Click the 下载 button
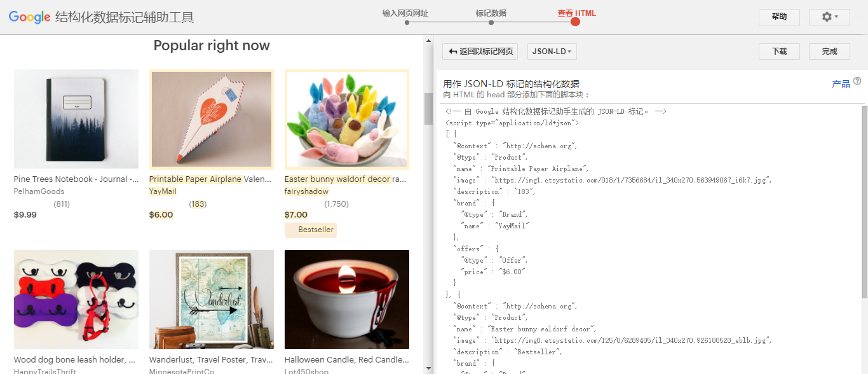This screenshot has width=868, height=374. (778, 52)
